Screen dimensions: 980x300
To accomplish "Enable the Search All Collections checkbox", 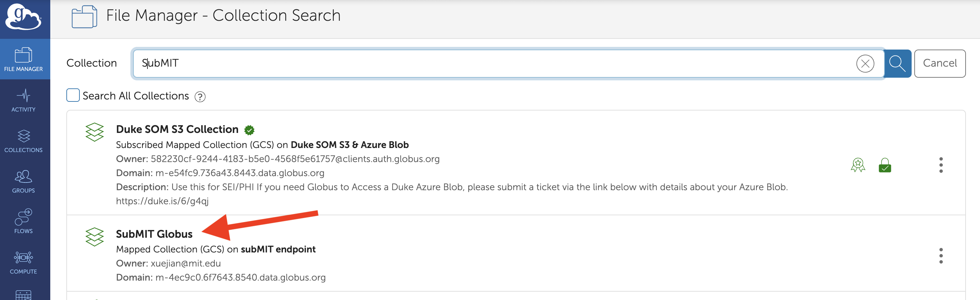I will pos(73,95).
